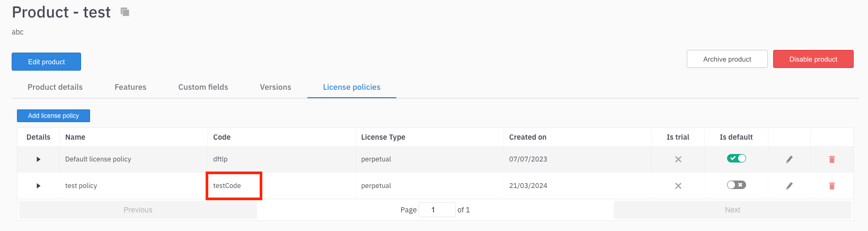
Task: Click Is trial X for Default license policy
Action: [x=678, y=159]
